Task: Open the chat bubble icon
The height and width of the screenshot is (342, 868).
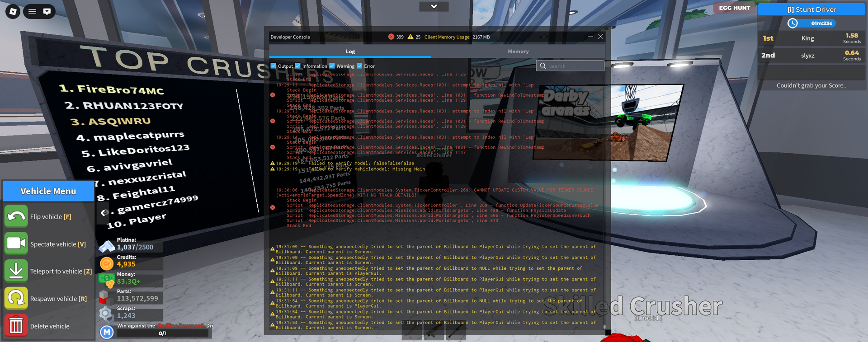Action: (47, 11)
